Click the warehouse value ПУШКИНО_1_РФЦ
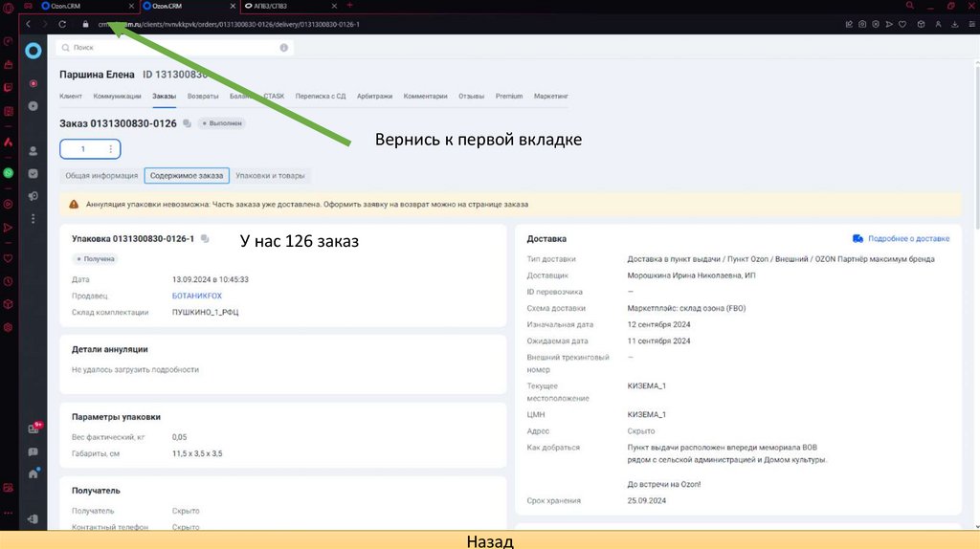The image size is (980, 549). [x=205, y=313]
